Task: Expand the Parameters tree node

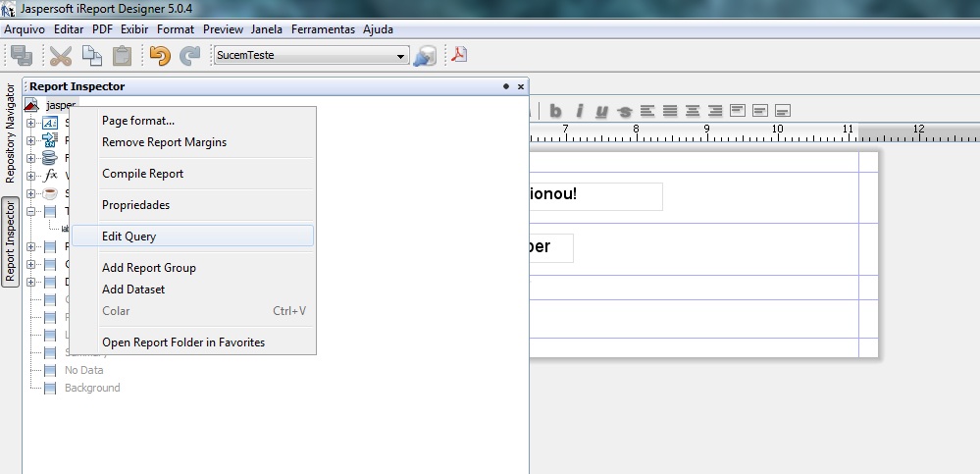Action: click(30, 140)
